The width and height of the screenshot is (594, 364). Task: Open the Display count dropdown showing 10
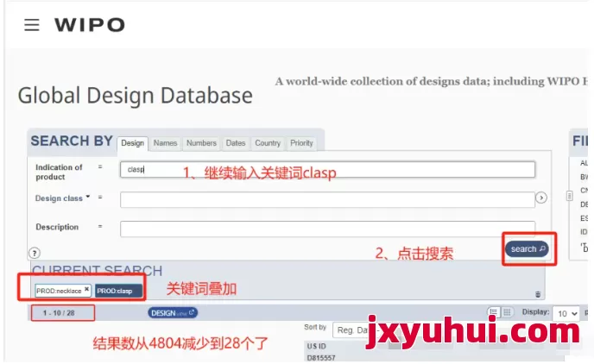566,314
